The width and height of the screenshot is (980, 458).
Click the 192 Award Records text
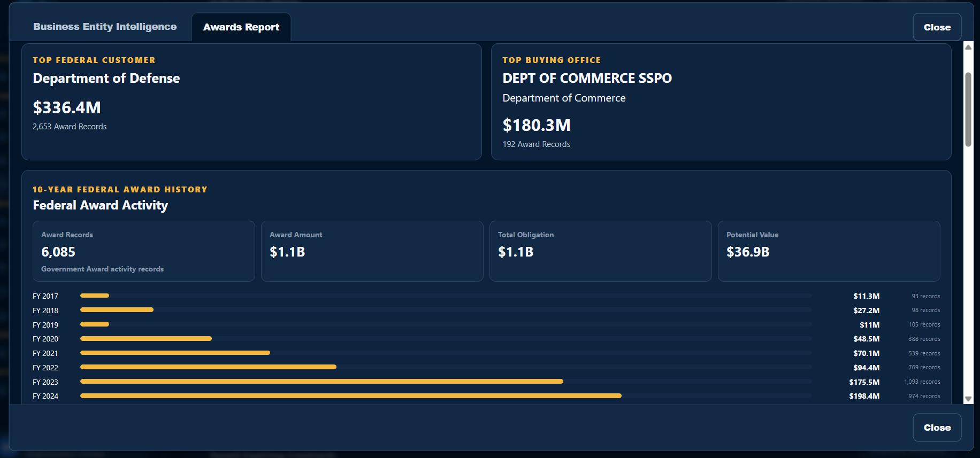(x=536, y=144)
